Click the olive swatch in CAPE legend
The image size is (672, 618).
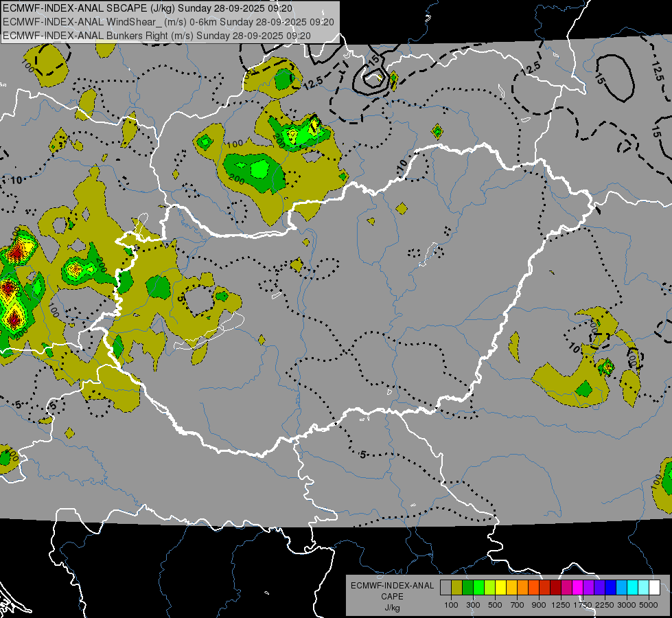point(457,588)
